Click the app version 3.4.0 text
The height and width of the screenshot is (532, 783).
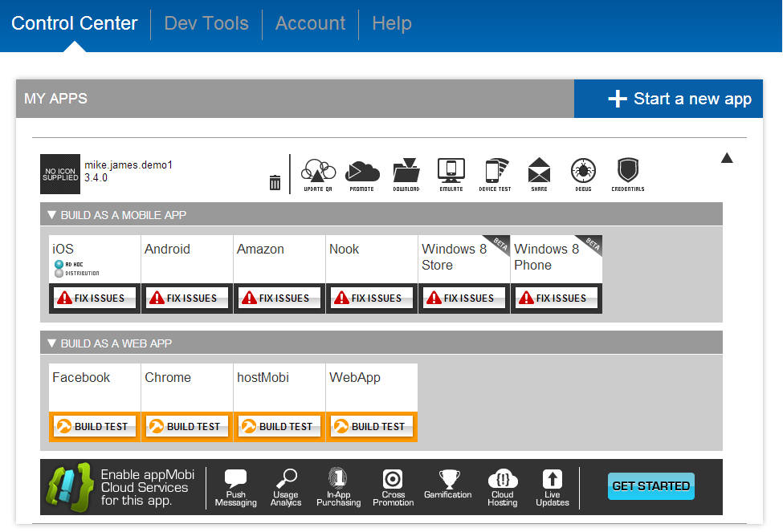click(x=96, y=177)
